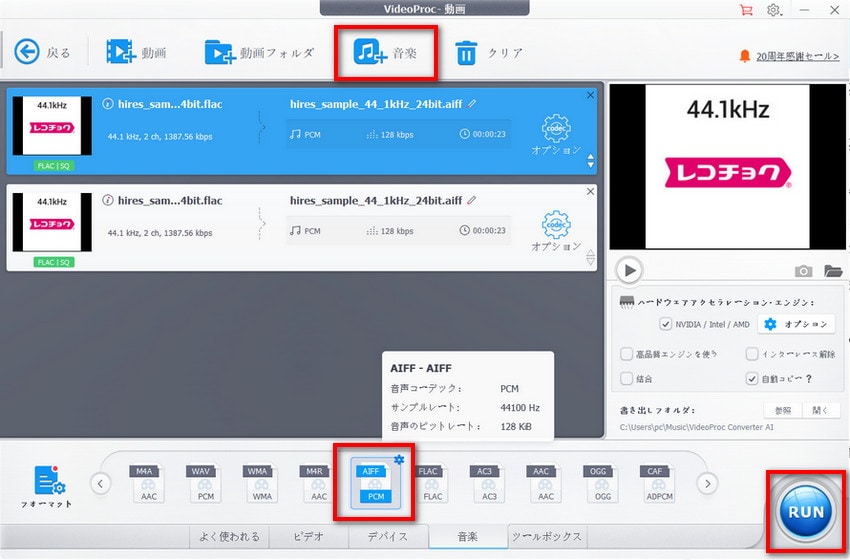Viewport: 850px width, 560px height.
Task: Remove the second file from list
Action: [590, 192]
